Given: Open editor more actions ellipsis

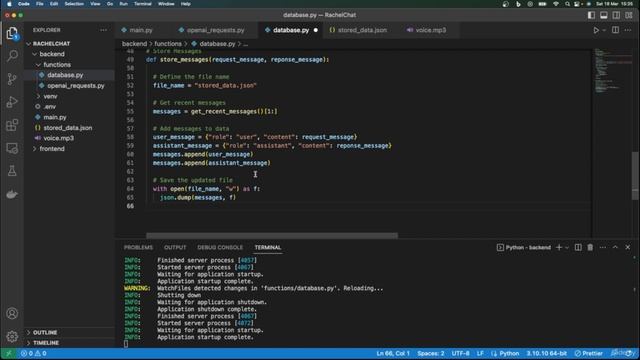Looking at the screenshot, I should (628, 30).
